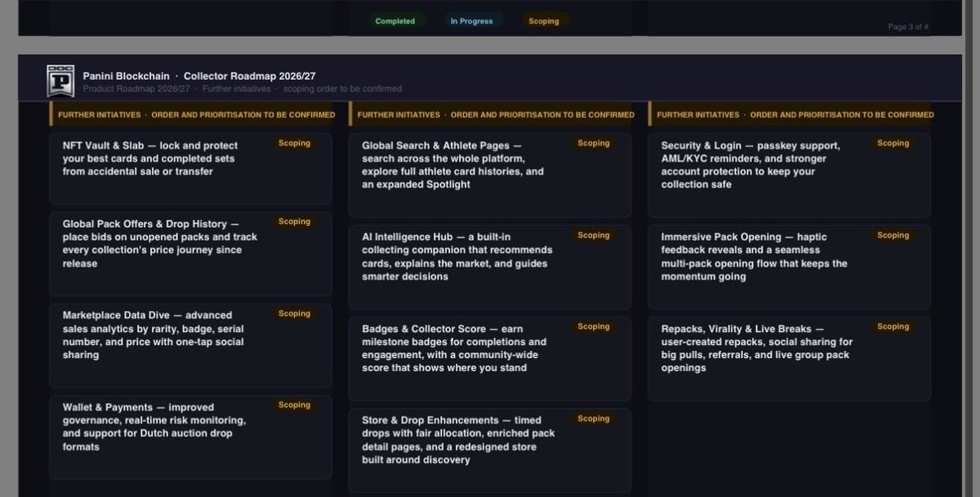Select the In Progress status legend chip

[x=472, y=21]
